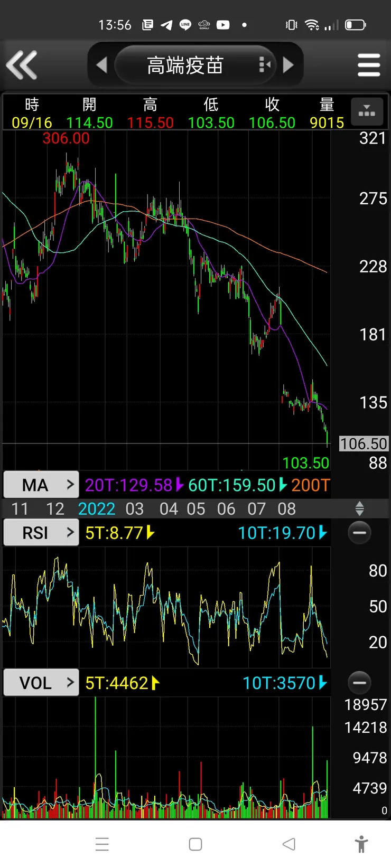Tap Android back triangle button
Image resolution: width=391 pixels, height=868 pixels.
point(289,844)
